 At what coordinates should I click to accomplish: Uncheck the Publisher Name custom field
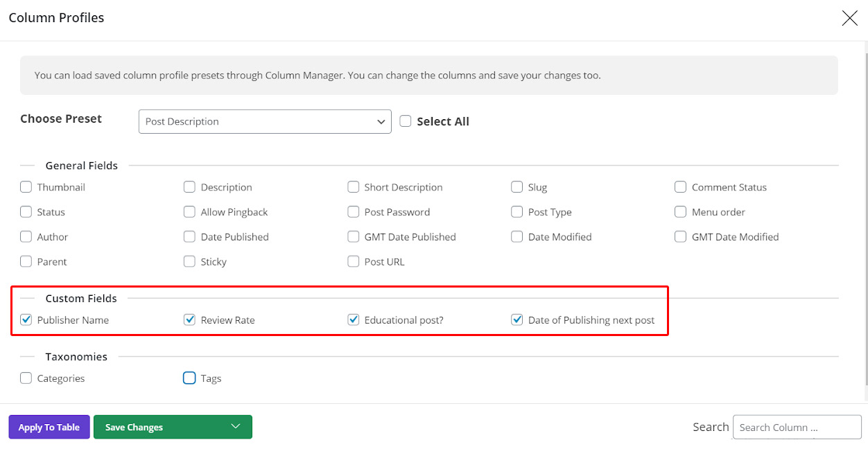tap(26, 319)
